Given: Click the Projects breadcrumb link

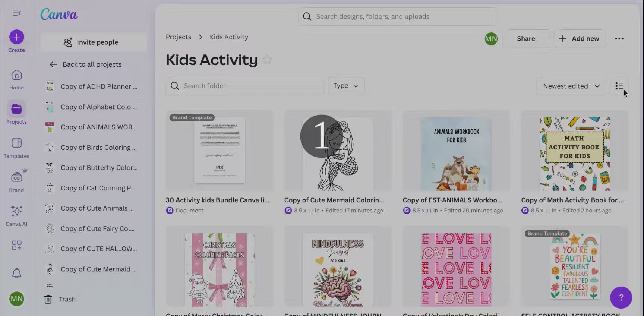Looking at the screenshot, I should pyautogui.click(x=179, y=37).
